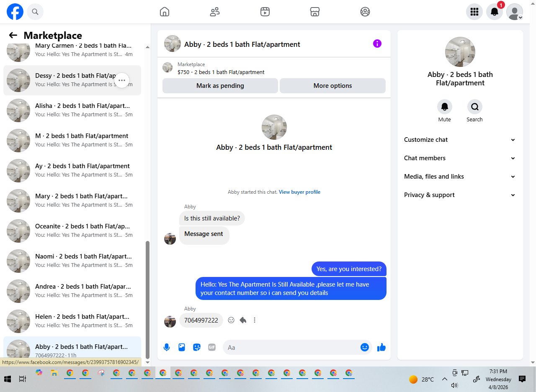This screenshot has height=392, width=536.
Task: Reply to the 7064997222 message
Action: pos(243,320)
